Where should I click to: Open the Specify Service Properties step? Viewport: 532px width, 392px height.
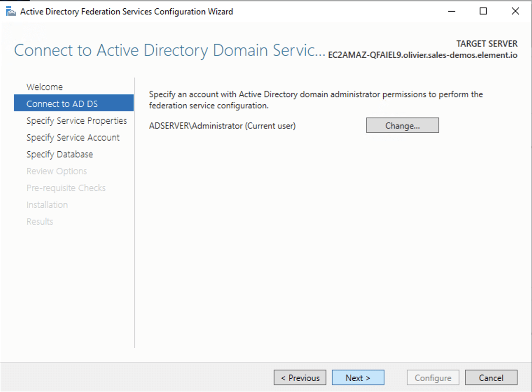(x=77, y=121)
